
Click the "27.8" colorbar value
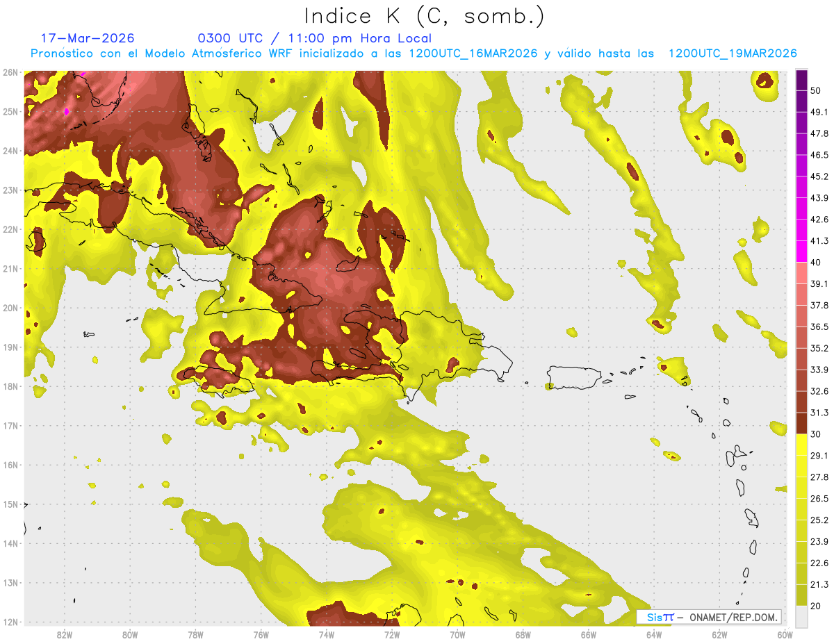coord(820,477)
